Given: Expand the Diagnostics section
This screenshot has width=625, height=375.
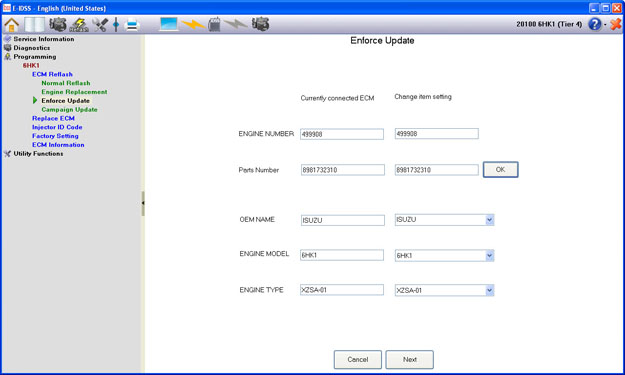Looking at the screenshot, I should (x=31, y=48).
